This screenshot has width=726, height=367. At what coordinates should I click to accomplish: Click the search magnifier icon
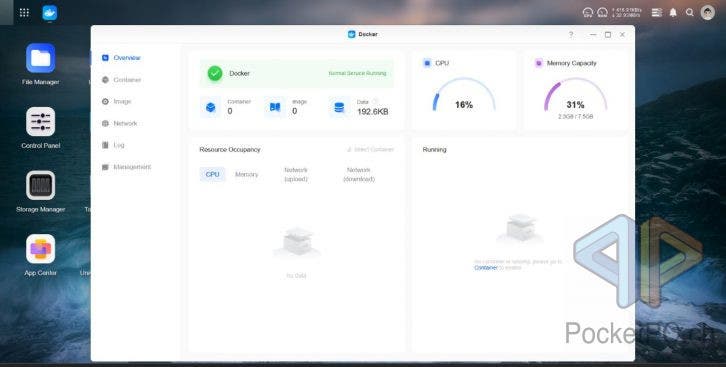pyautogui.click(x=690, y=12)
